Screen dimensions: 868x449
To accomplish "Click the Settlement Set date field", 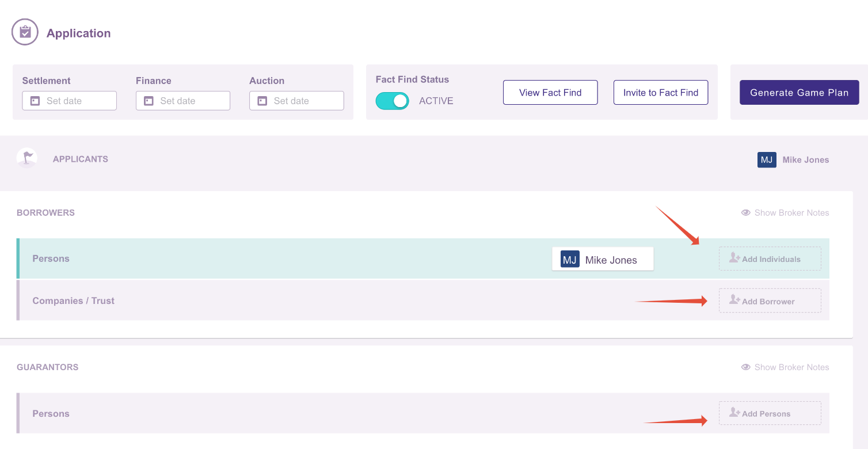I will [69, 100].
